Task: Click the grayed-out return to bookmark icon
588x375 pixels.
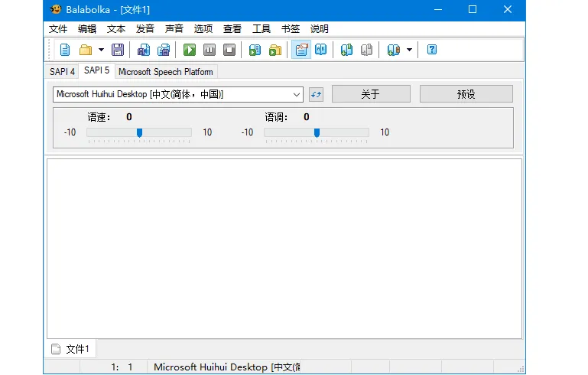Action: tap(367, 50)
